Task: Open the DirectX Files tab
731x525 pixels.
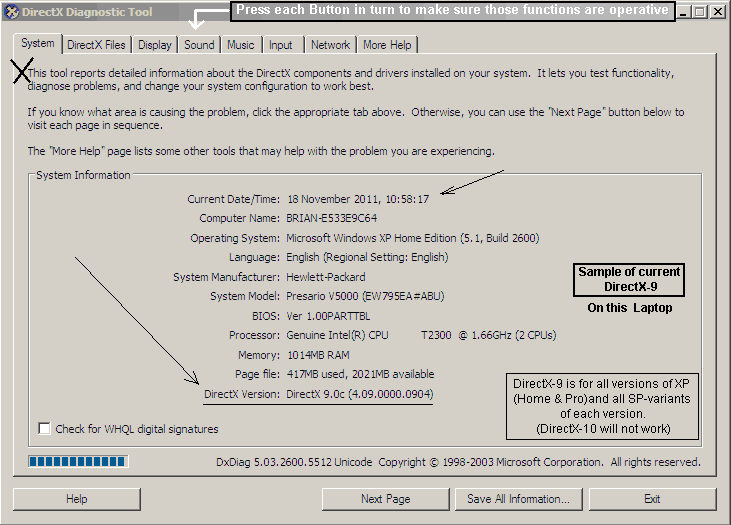Action: (97, 45)
